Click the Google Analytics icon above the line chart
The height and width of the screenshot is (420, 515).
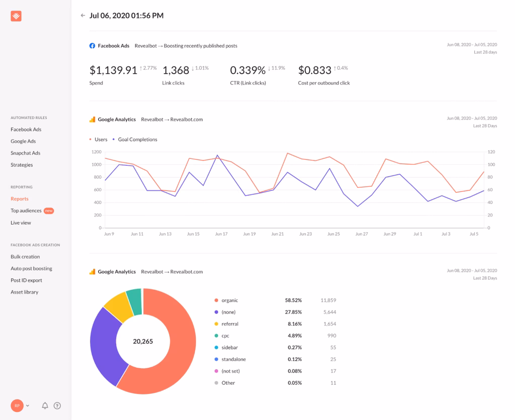[x=92, y=119]
